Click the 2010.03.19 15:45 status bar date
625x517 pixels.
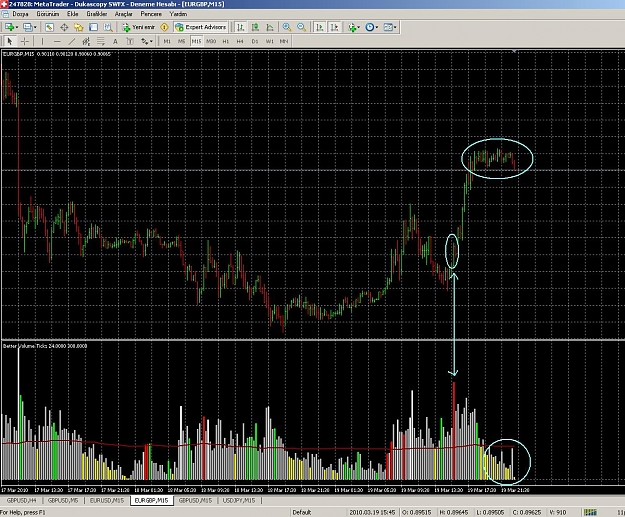372,512
